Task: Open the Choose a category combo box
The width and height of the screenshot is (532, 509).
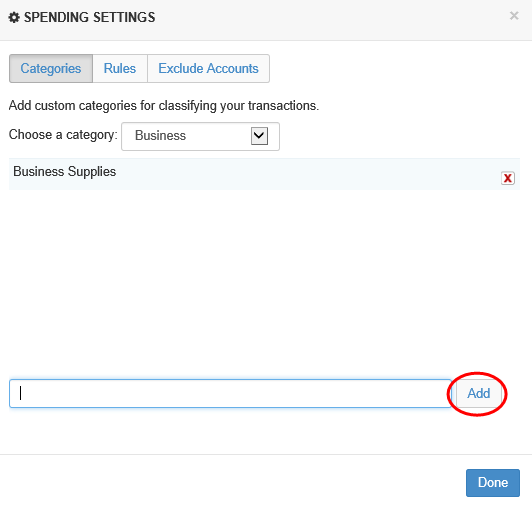Action: pyautogui.click(x=200, y=136)
